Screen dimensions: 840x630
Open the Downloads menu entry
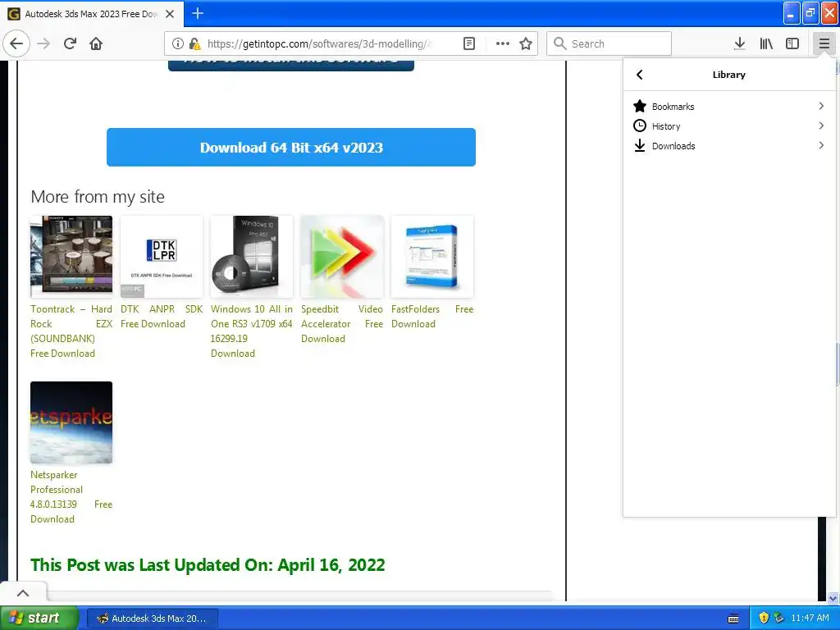[728, 146]
